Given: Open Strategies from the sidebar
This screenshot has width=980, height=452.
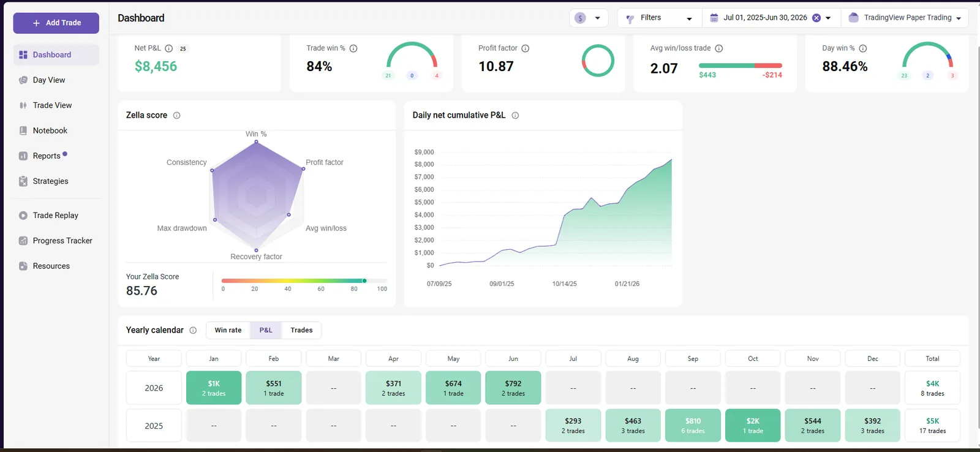Looking at the screenshot, I should click(x=56, y=181).
